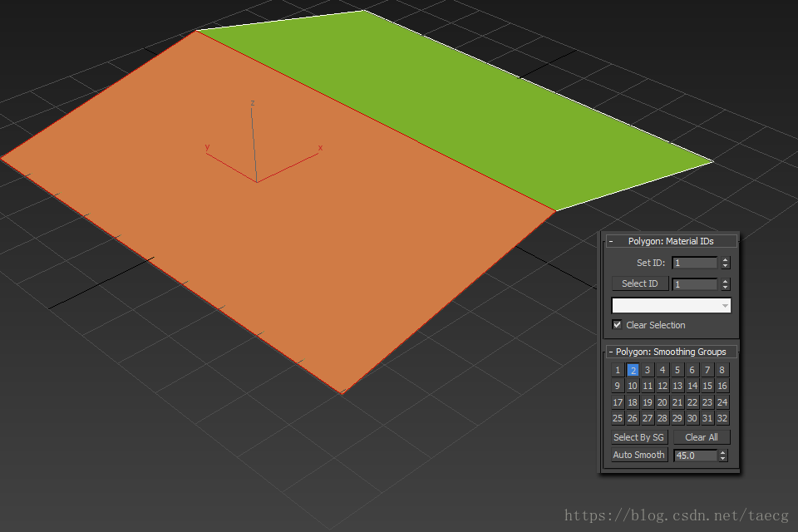The image size is (798, 532).
Task: Toggle smoothing group 12
Action: 663,386
